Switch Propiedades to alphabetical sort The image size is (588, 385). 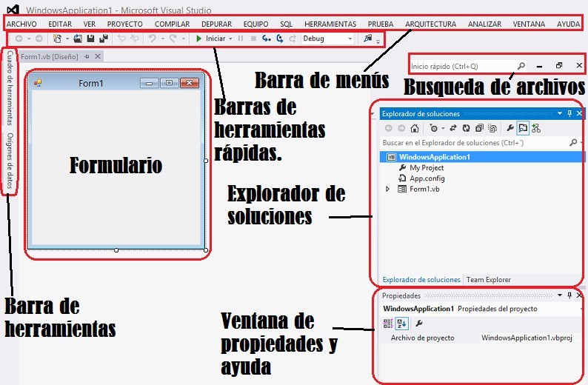[x=401, y=323]
